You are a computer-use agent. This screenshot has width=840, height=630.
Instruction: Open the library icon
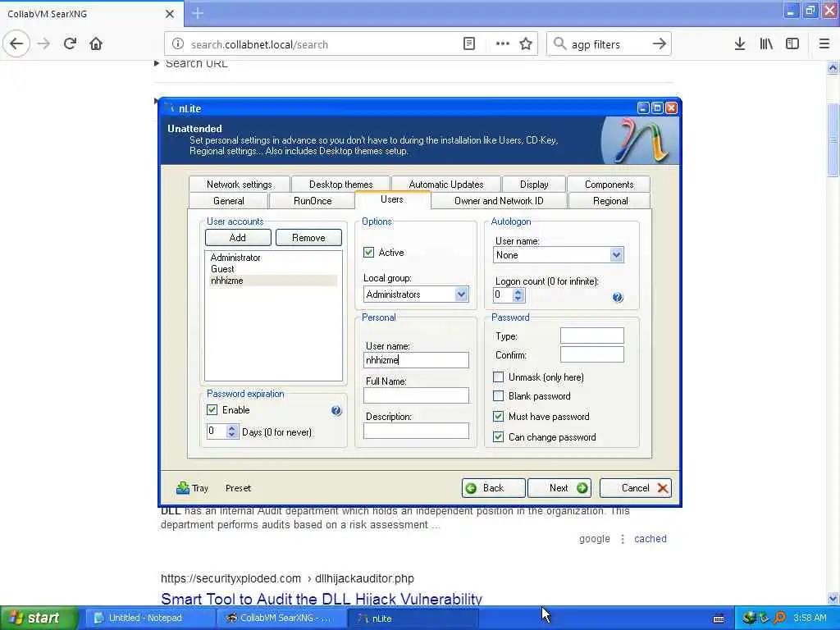pos(766,44)
